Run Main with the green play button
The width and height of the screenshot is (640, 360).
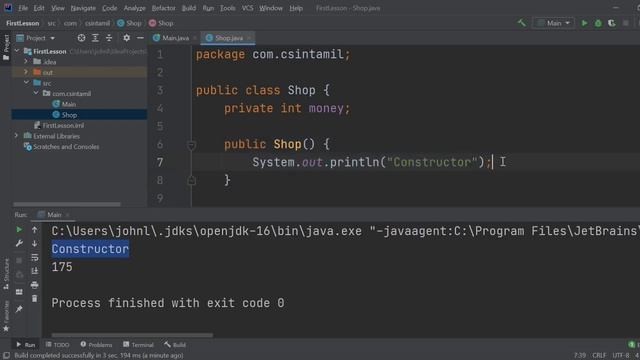pyautogui.click(x=584, y=23)
